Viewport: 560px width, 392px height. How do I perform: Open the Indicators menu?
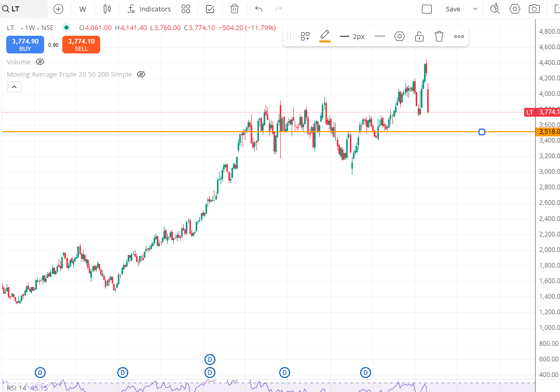(149, 9)
